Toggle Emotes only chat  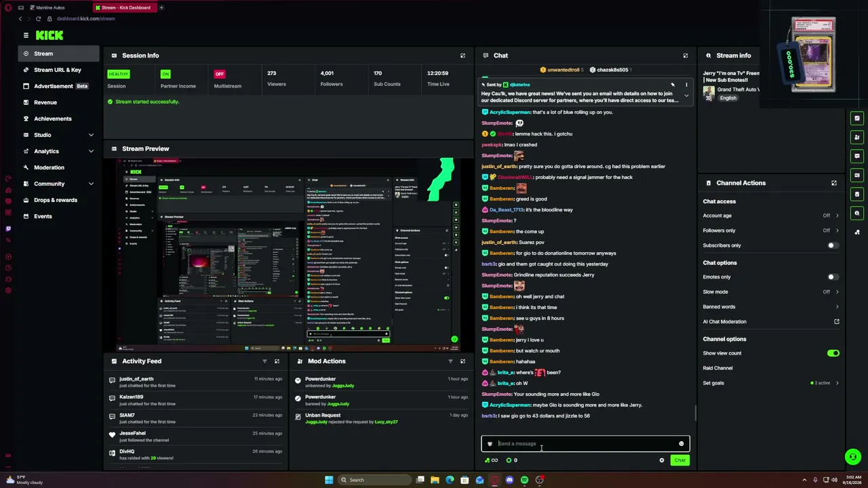833,277
